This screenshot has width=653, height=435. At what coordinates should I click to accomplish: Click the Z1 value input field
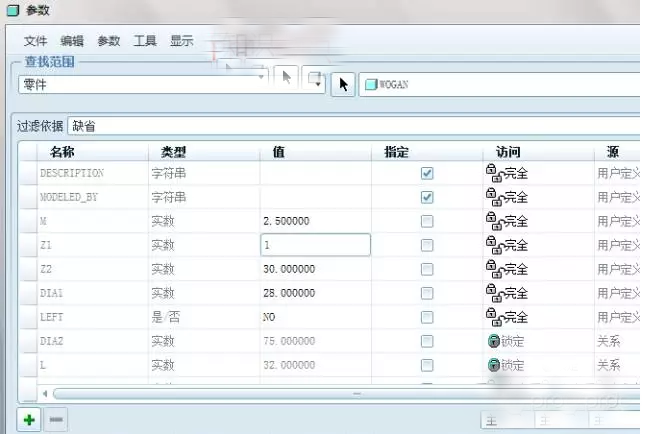tap(314, 245)
